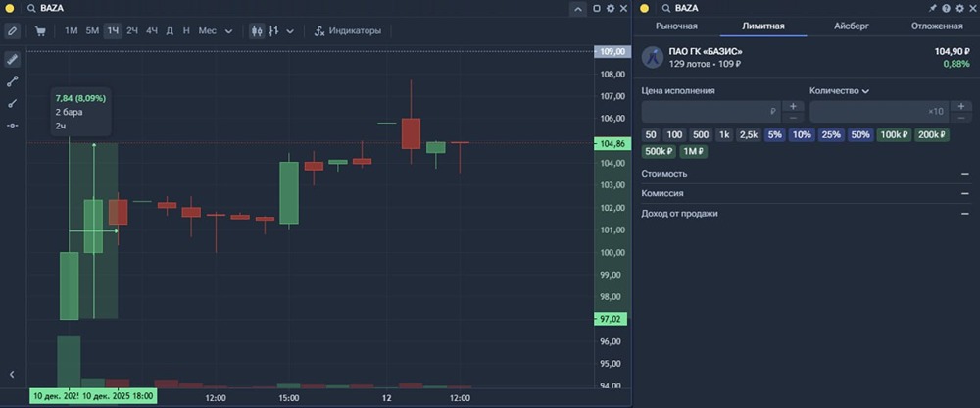980x408 pixels.
Task: Collapse the chart toolbar with up chevron
Action: click(x=577, y=9)
